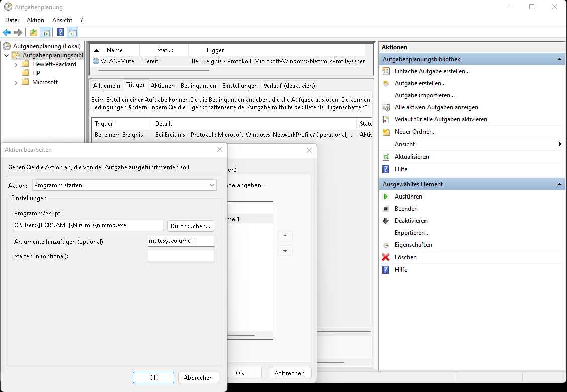The image size is (567, 392).
Task: Expand the Microsoft folder node
Action: (16, 82)
